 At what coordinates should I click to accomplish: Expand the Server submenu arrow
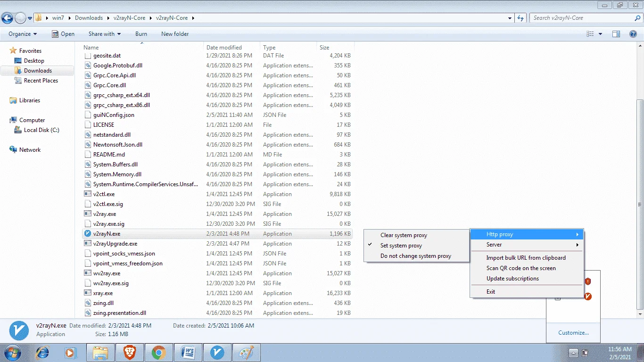578,245
